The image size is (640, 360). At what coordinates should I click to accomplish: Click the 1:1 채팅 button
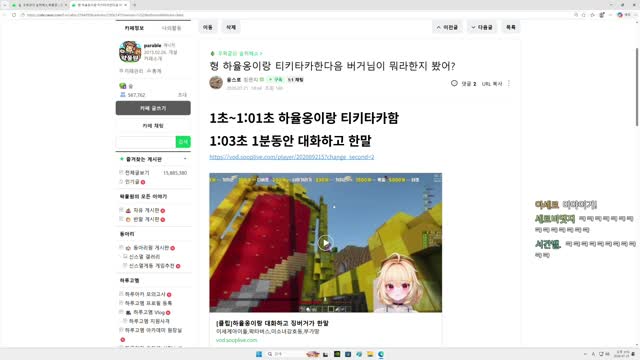point(296,80)
